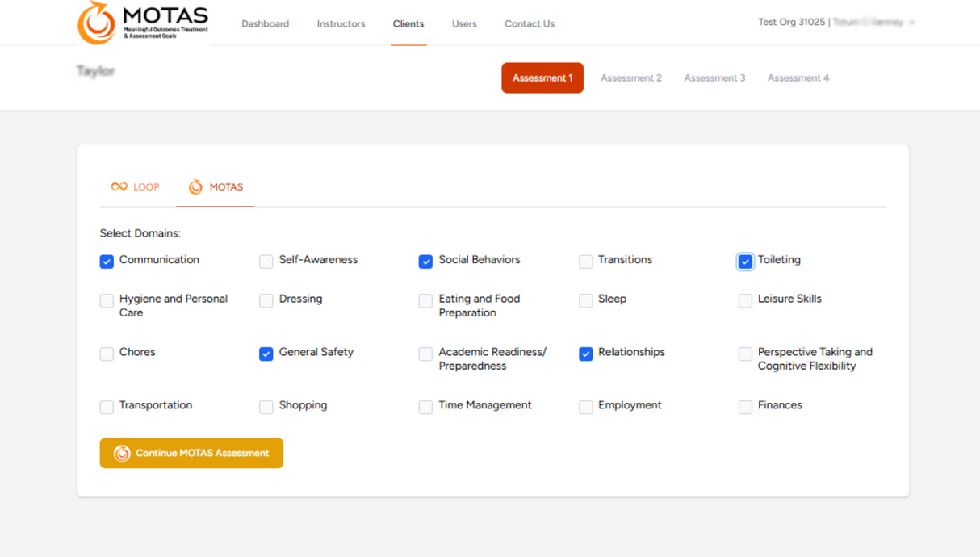Image resolution: width=980 pixels, height=557 pixels.
Task: Open the Contact Us link
Action: point(530,23)
